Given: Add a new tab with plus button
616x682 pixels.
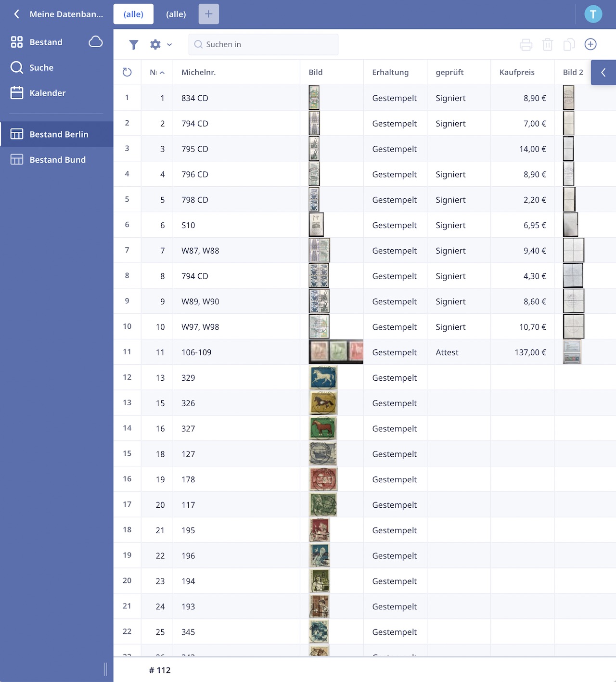Looking at the screenshot, I should click(208, 14).
